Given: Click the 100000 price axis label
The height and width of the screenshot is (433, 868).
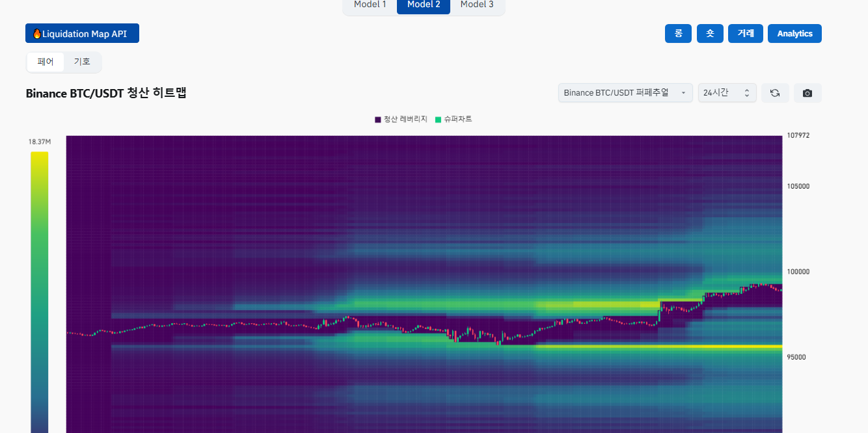Looking at the screenshot, I should (x=798, y=271).
